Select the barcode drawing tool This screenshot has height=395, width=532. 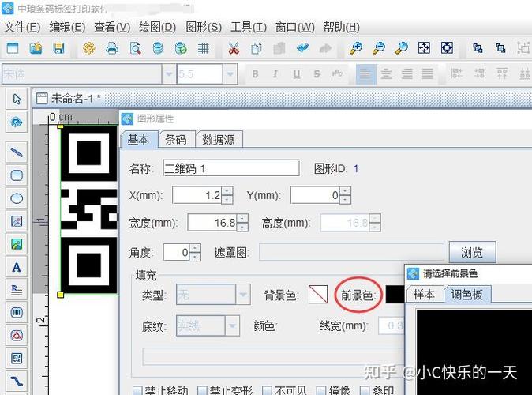(x=17, y=313)
